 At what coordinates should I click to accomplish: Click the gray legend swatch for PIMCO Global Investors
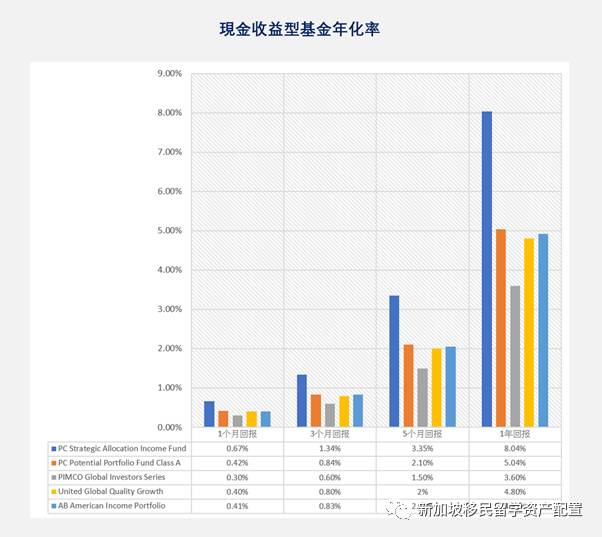point(54,478)
